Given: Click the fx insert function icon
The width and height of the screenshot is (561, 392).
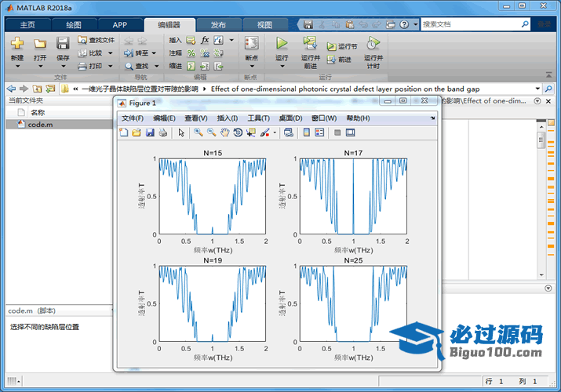Looking at the screenshot, I should coord(205,40).
